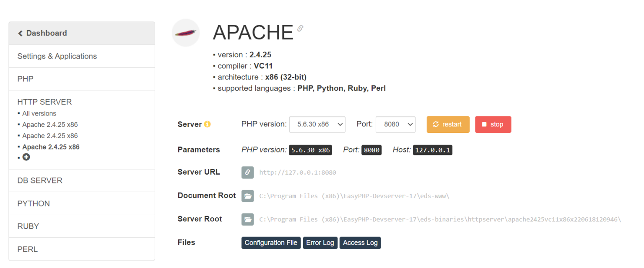Select PYTHON section in sidebar
Viewport: 644px width, 268px height.
pyautogui.click(x=34, y=204)
